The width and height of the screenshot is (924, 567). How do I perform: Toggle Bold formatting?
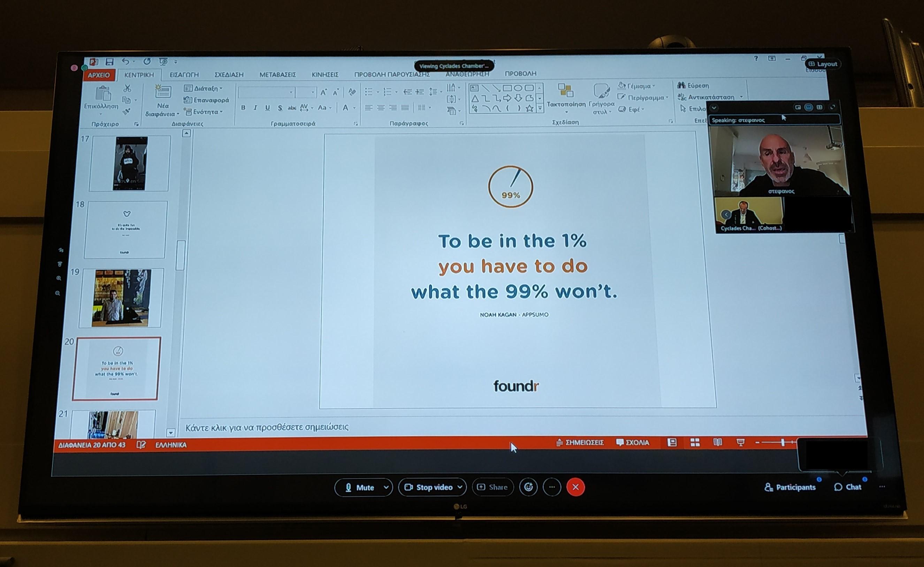[x=243, y=108]
